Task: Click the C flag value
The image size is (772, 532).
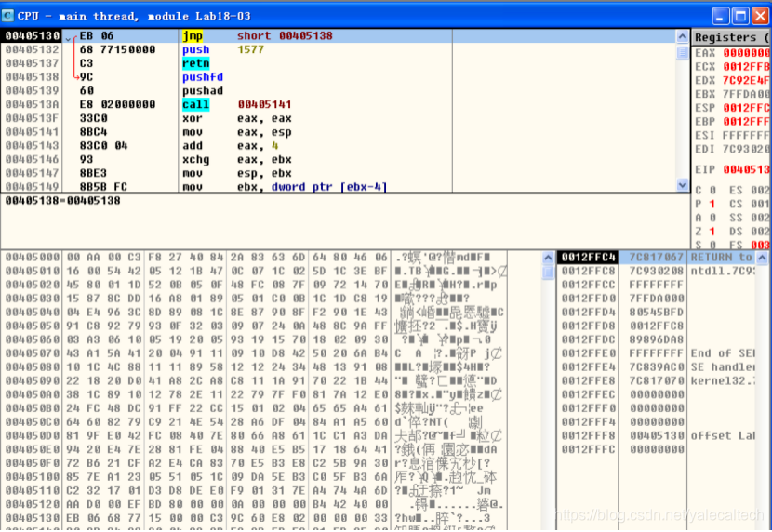Action: (x=712, y=190)
